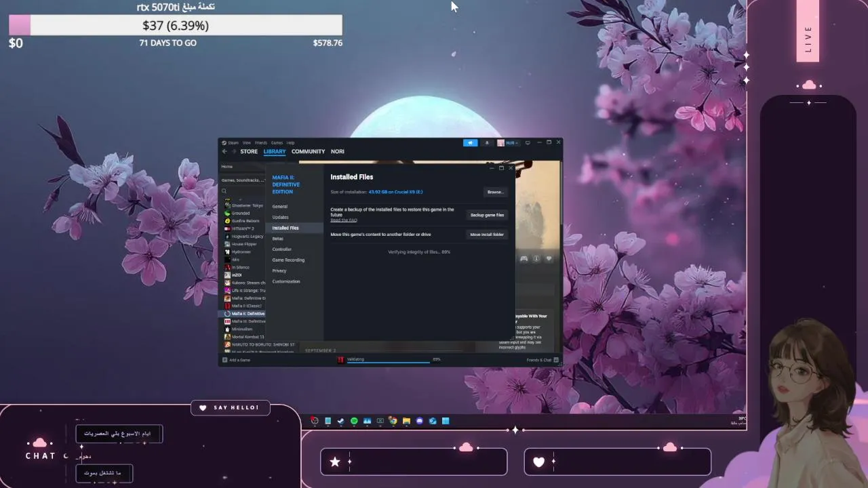Click the Big Picture mode monitor icon

click(x=528, y=143)
